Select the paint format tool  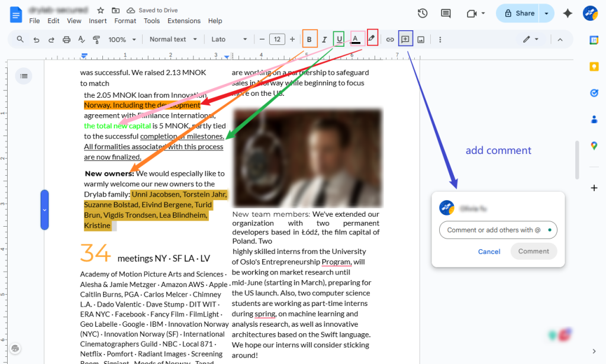coord(96,39)
